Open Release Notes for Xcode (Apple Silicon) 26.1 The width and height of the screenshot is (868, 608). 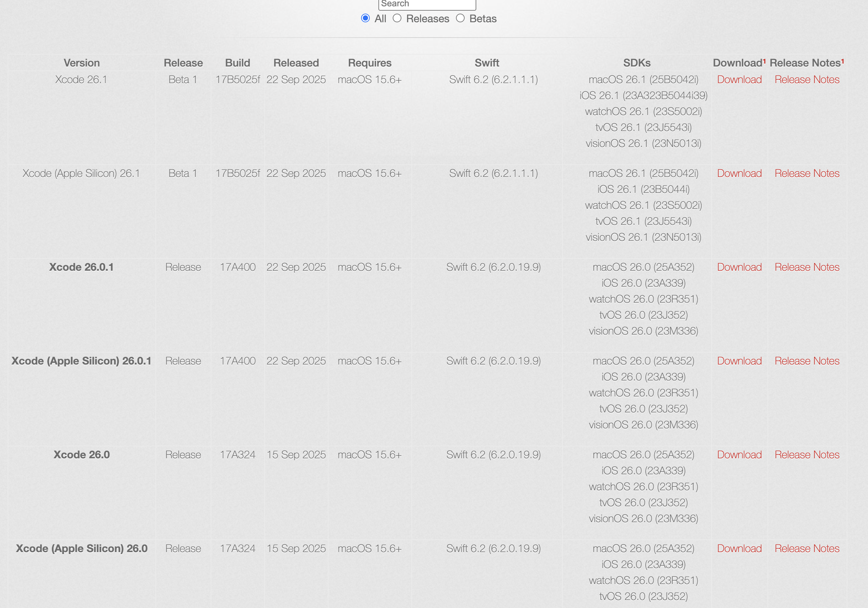807,173
